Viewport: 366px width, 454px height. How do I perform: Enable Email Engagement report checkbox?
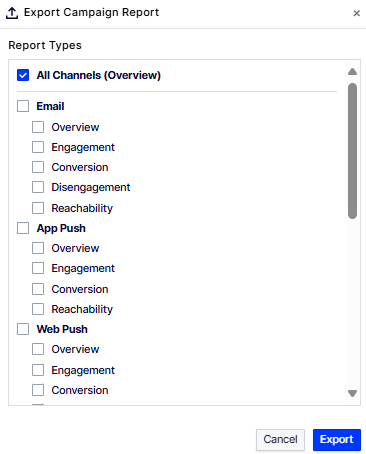tap(38, 147)
